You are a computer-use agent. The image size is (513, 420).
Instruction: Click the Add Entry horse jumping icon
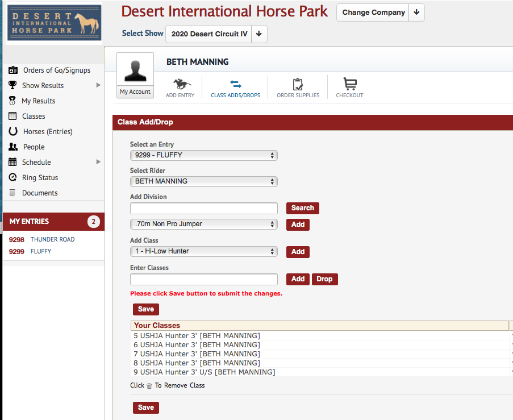(x=182, y=84)
